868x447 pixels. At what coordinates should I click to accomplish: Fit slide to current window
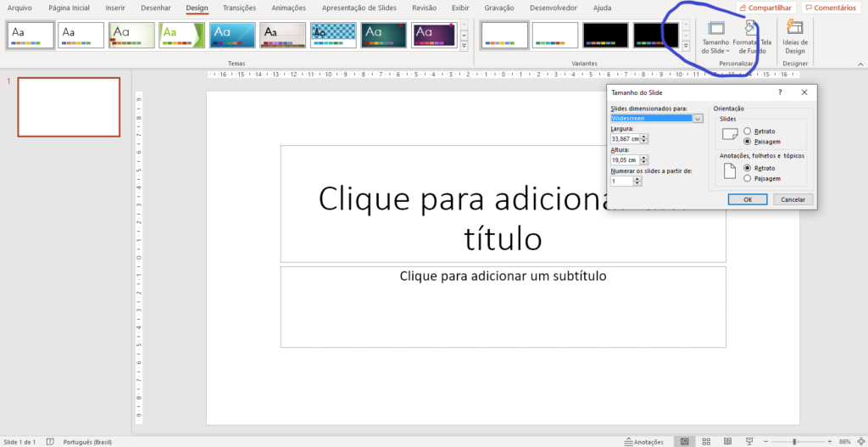[860, 441]
